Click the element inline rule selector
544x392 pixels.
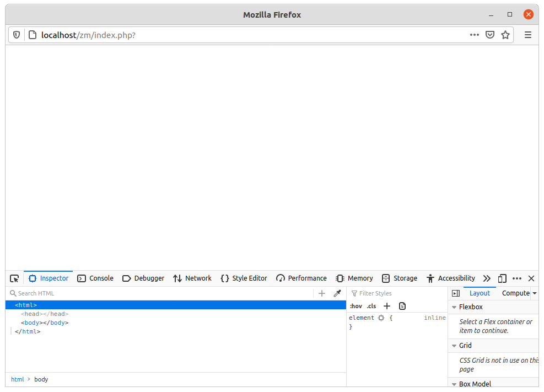tap(361, 318)
